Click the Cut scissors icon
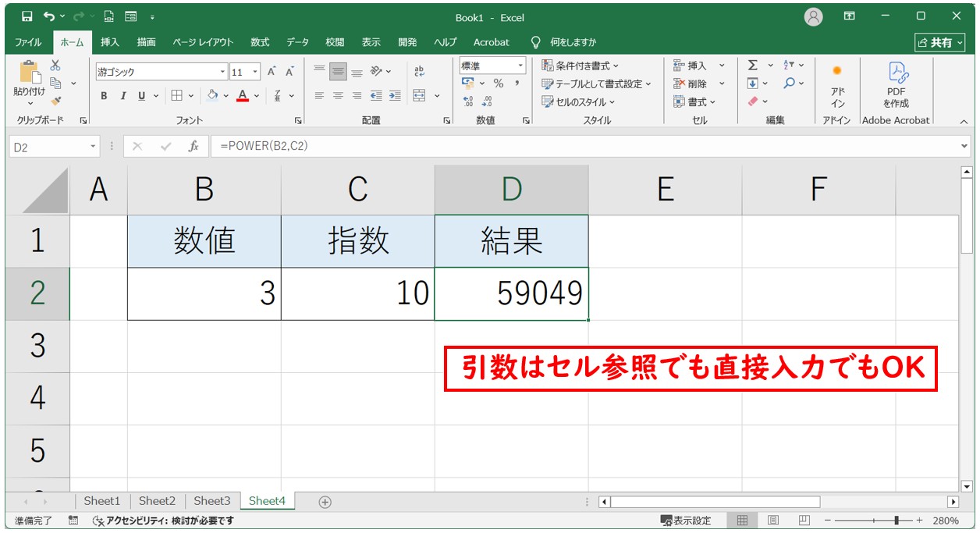 coord(55,66)
